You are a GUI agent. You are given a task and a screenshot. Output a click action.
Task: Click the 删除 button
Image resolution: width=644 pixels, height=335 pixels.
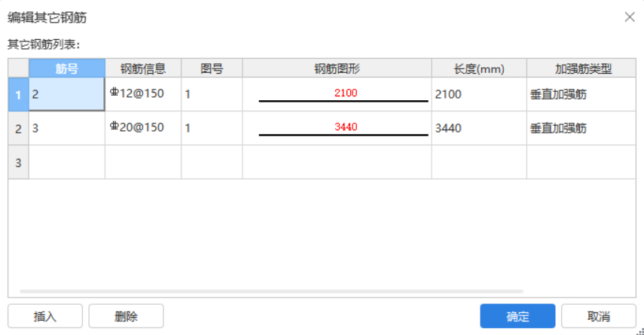(126, 316)
